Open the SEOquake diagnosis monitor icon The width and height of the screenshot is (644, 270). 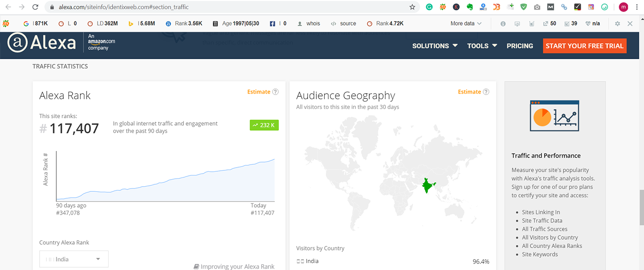tap(517, 24)
